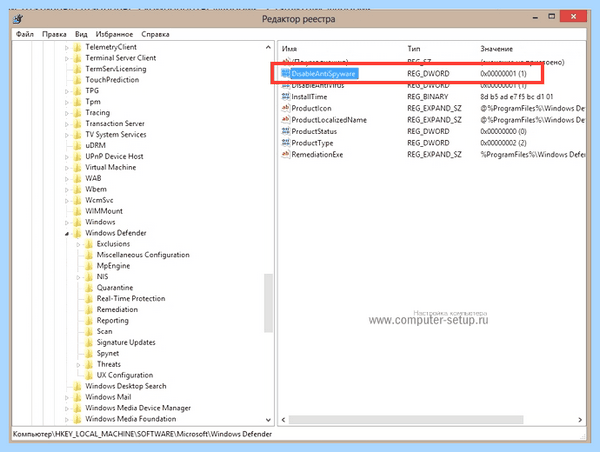Select the UPnP Device Host key
The height and width of the screenshot is (452, 600).
pos(114,157)
